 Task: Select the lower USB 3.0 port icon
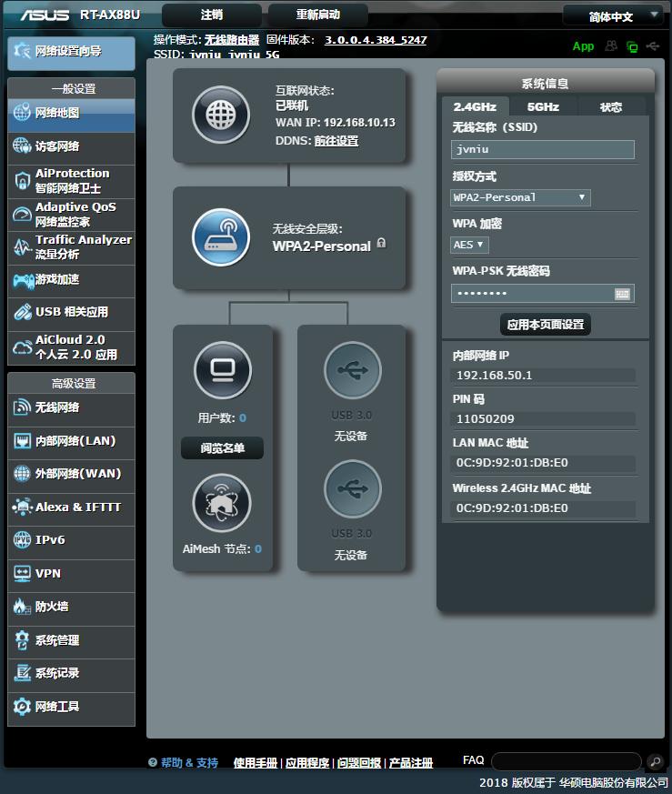click(x=353, y=488)
